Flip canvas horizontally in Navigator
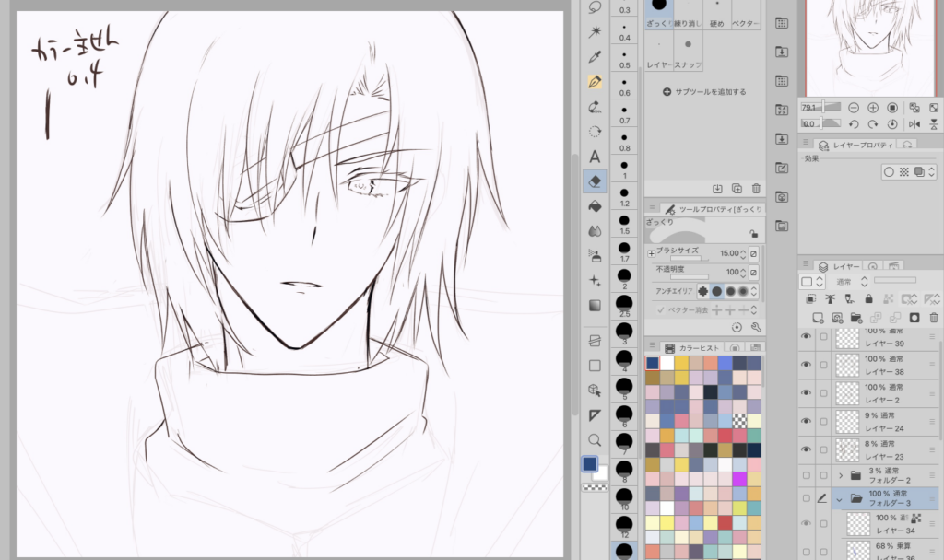 [914, 124]
